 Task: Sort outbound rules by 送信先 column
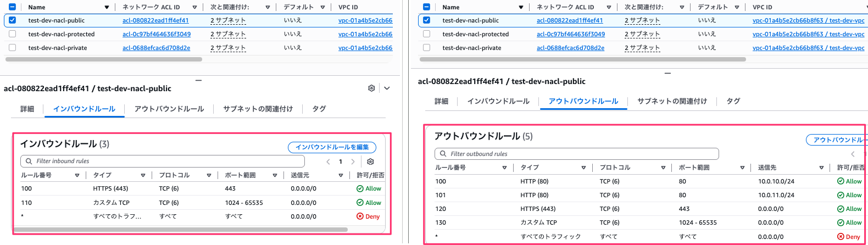click(x=821, y=168)
